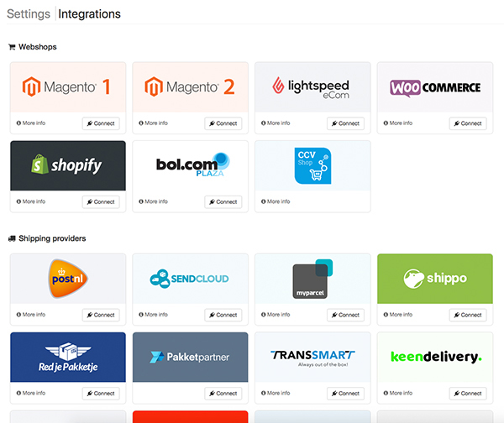Open the Red je Pakketje logo card
The height and width of the screenshot is (423, 504).
68,358
